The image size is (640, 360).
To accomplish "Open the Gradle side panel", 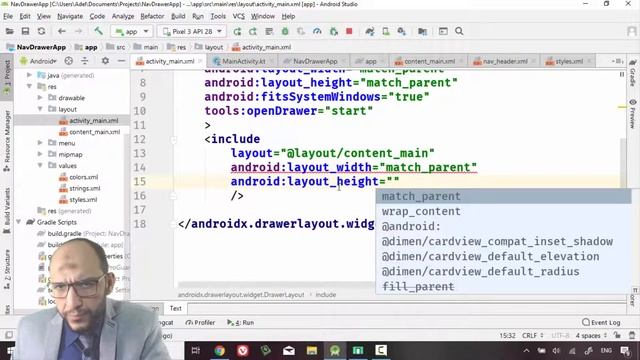I will point(632,73).
